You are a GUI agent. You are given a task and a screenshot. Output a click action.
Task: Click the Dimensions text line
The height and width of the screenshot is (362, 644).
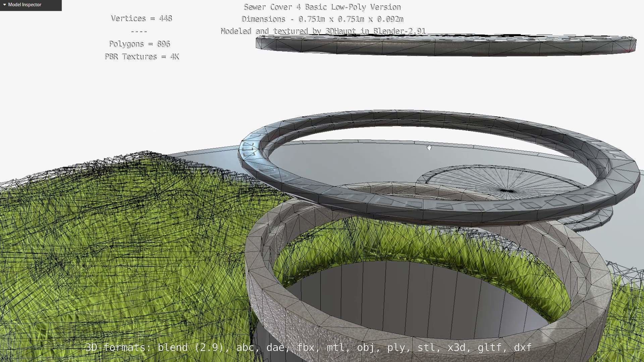tap(322, 19)
